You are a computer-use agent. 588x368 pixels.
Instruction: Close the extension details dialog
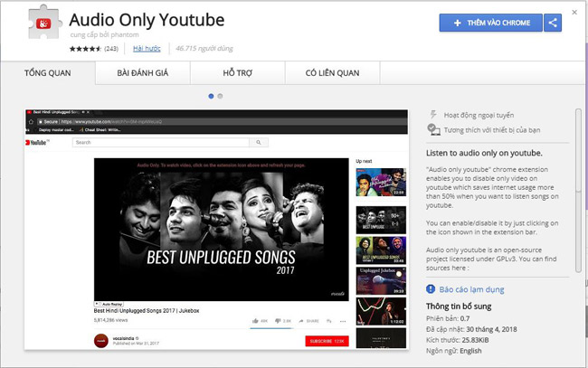pos(574,13)
